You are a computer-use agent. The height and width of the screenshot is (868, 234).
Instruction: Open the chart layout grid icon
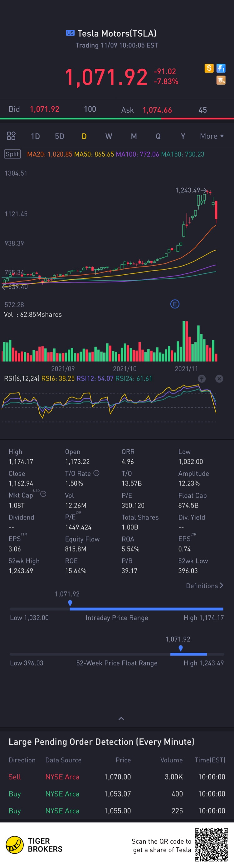pyautogui.click(x=11, y=136)
